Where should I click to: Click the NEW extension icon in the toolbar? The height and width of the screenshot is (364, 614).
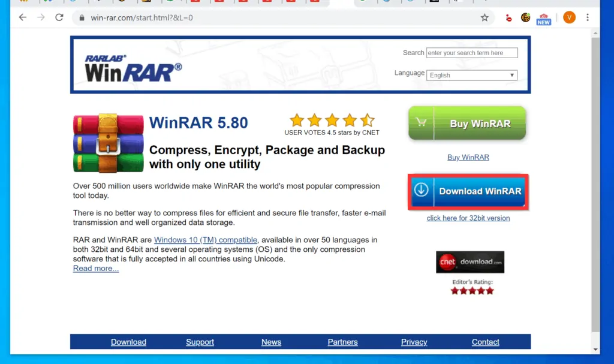[x=543, y=18]
